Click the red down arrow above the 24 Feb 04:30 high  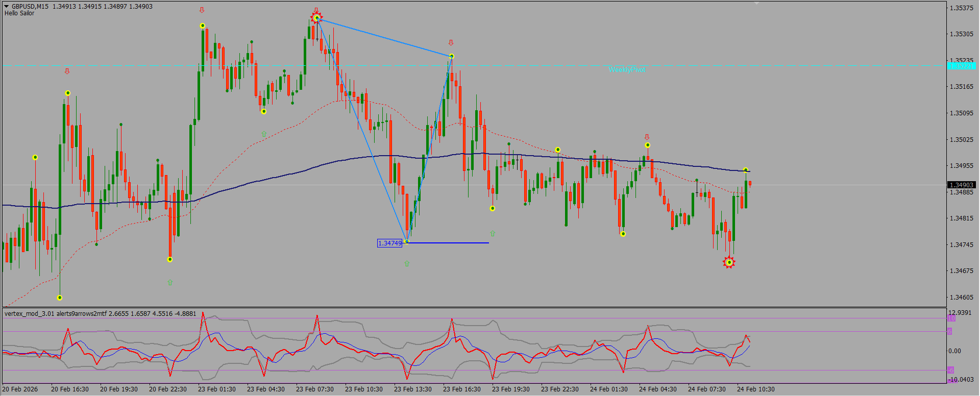tap(647, 137)
